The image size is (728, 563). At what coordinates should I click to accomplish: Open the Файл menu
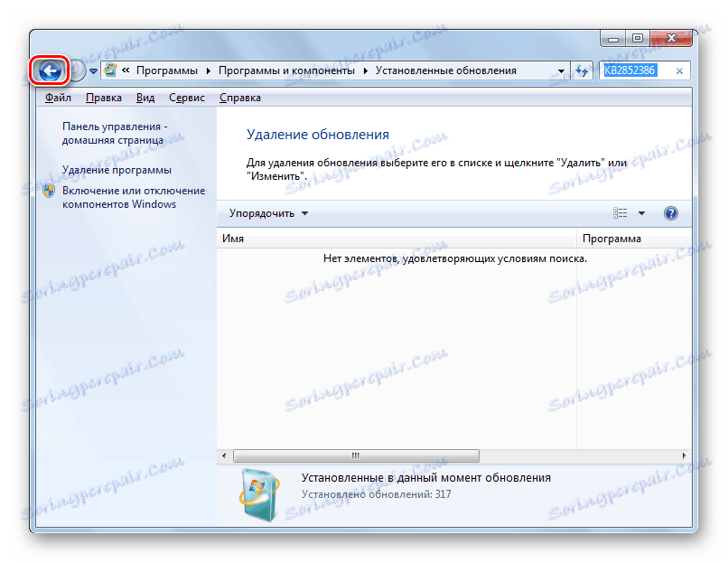pos(58,98)
